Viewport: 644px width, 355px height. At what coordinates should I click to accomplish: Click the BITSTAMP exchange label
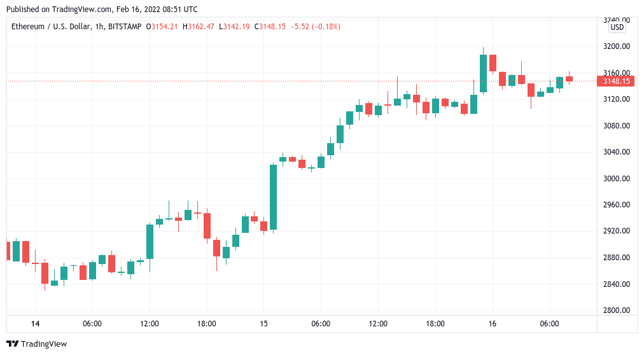coord(125,27)
